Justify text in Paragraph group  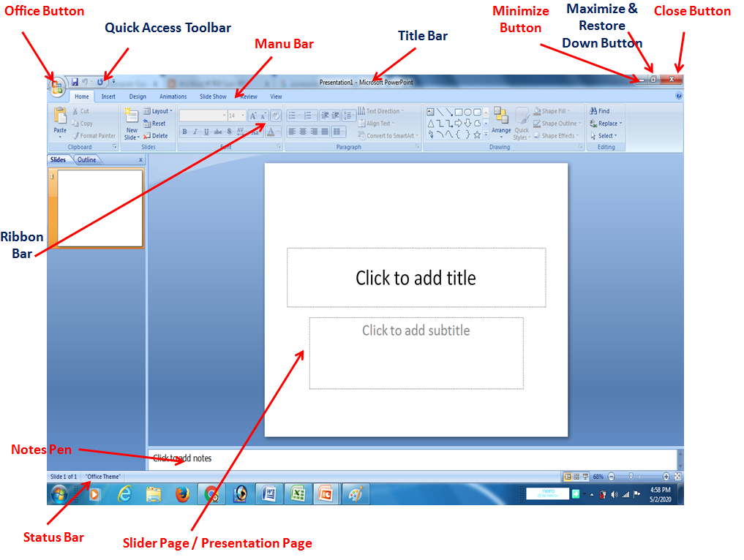[x=325, y=132]
